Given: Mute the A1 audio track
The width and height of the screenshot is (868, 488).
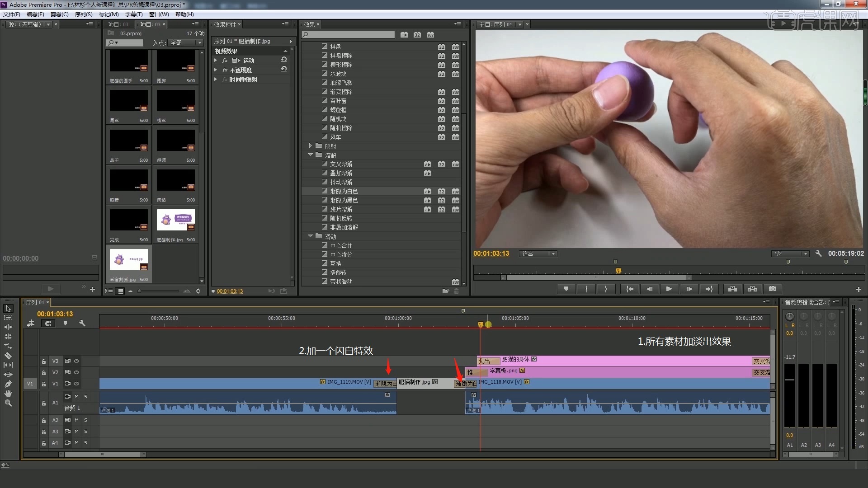Looking at the screenshot, I should (76, 397).
